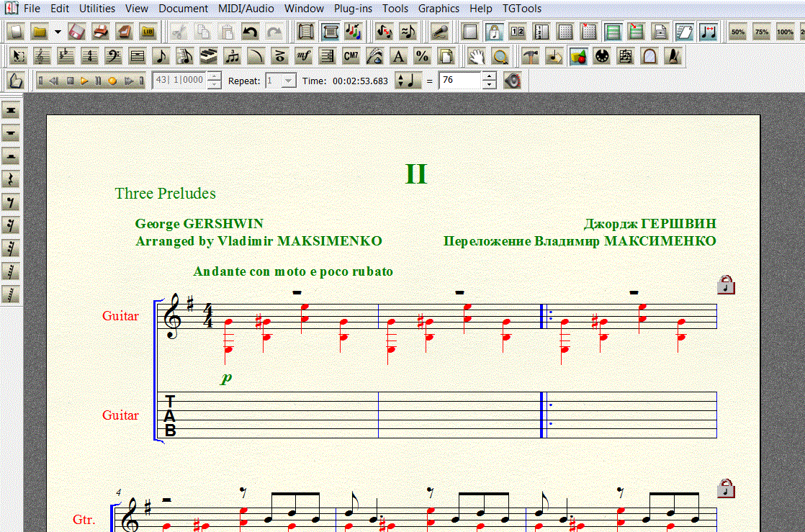Open the File menu
The height and width of the screenshot is (532, 805).
[x=32, y=8]
